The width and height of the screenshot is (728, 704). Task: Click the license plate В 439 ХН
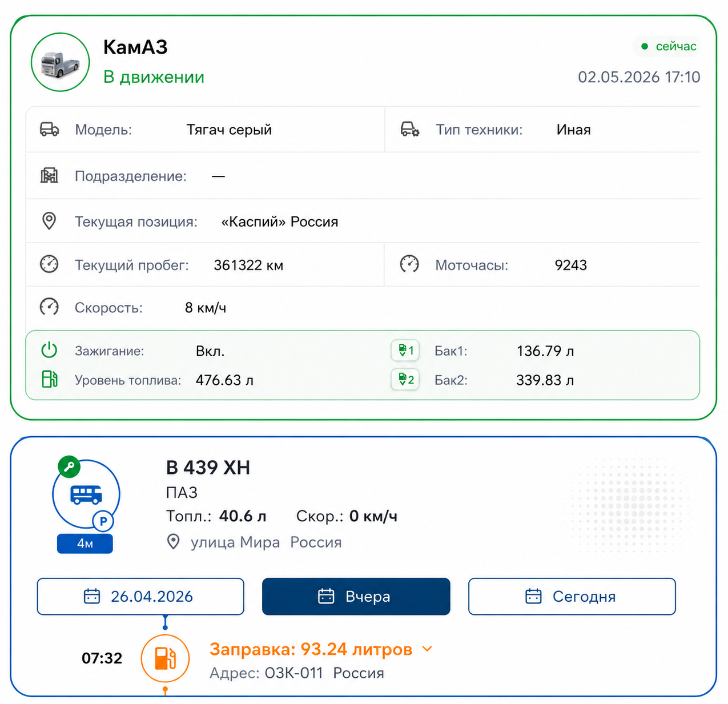208,468
